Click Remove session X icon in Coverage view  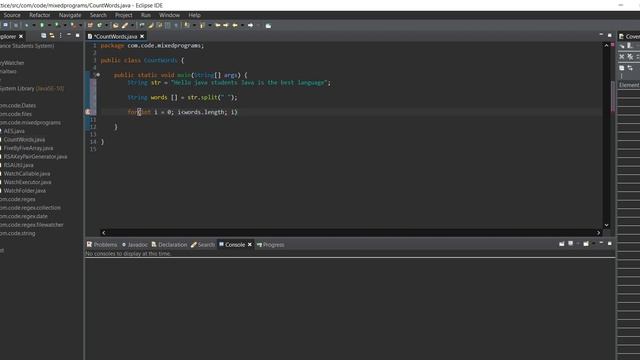[x=622, y=56]
